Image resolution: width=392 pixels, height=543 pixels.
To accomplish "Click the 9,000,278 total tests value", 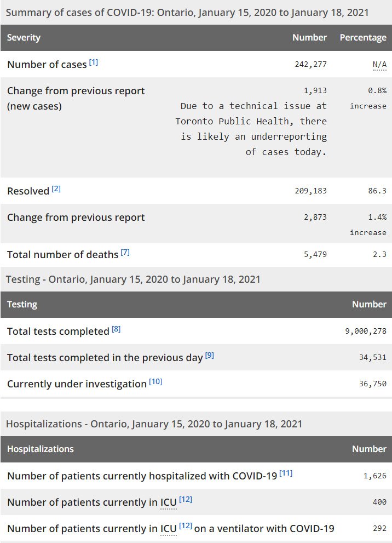I will [x=365, y=331].
